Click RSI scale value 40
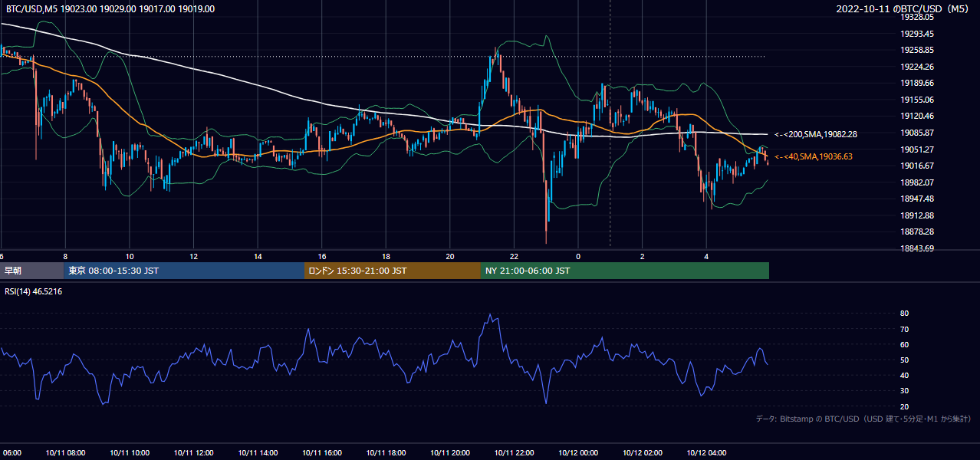Screen dimensions: 980x460 coord(905,375)
